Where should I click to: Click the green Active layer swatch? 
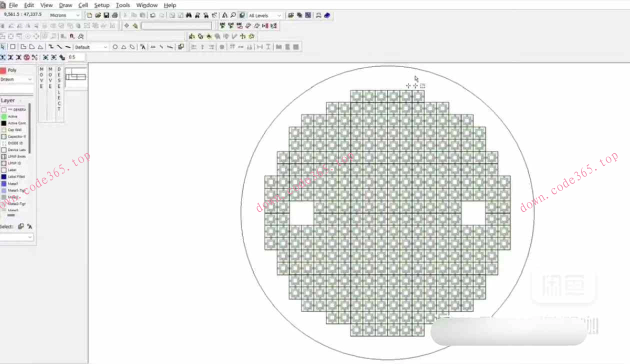(x=4, y=116)
